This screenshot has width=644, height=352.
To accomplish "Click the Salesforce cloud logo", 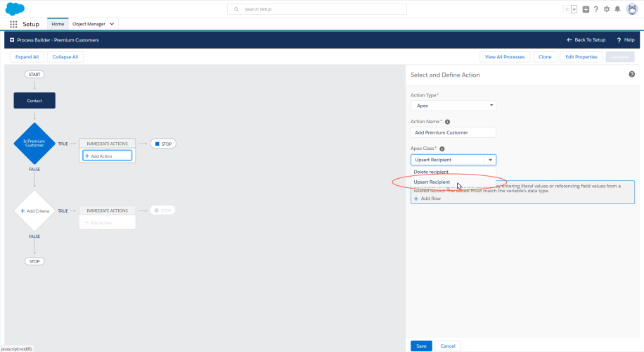I will coord(15,8).
